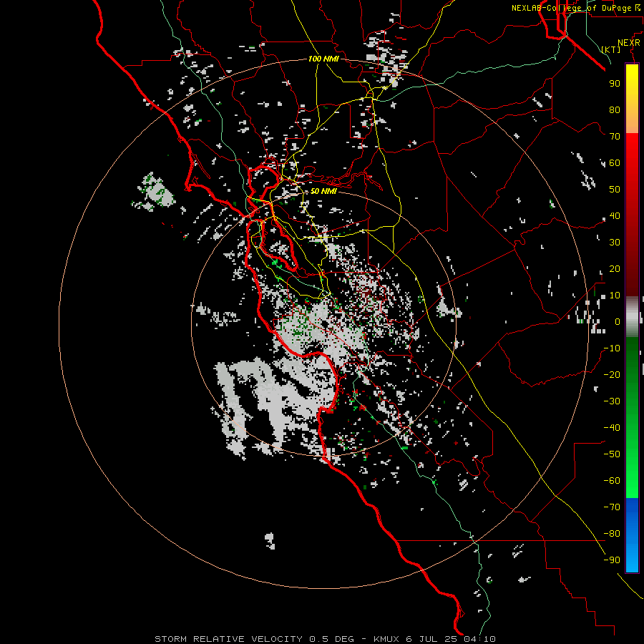
Task: Click the -80 value on velocity scale
Action: click(612, 534)
